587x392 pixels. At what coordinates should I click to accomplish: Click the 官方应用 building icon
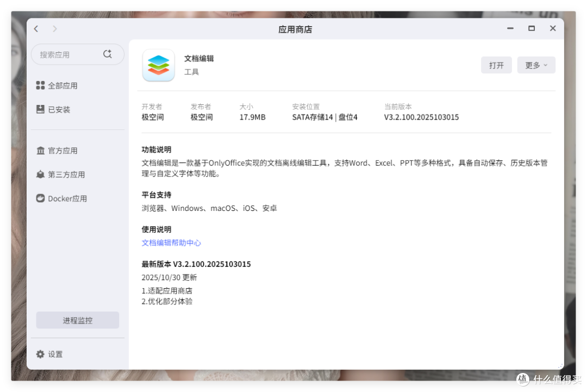tap(40, 151)
